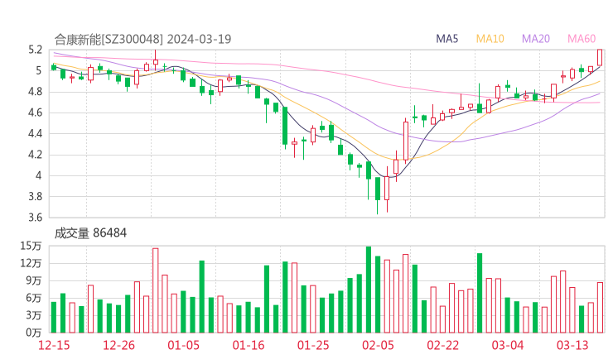Click the 12万 volume axis label
Viewport: 613px width, 364px height.
click(x=31, y=263)
